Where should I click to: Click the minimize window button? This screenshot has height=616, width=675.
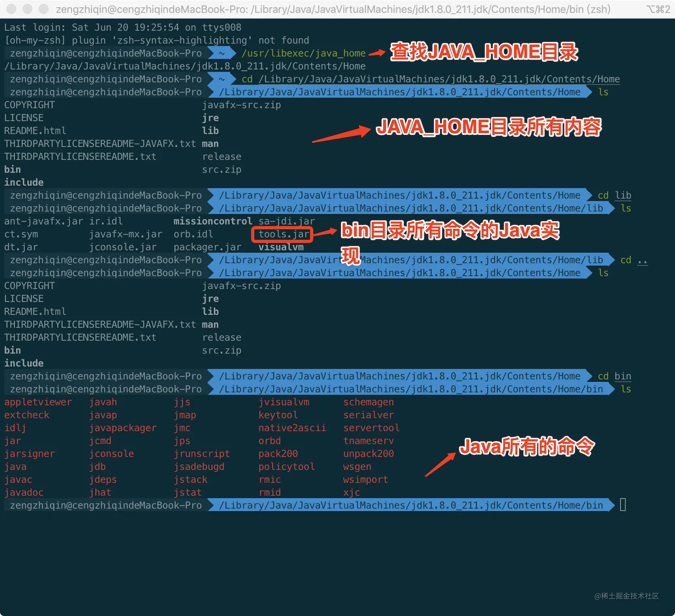click(27, 8)
